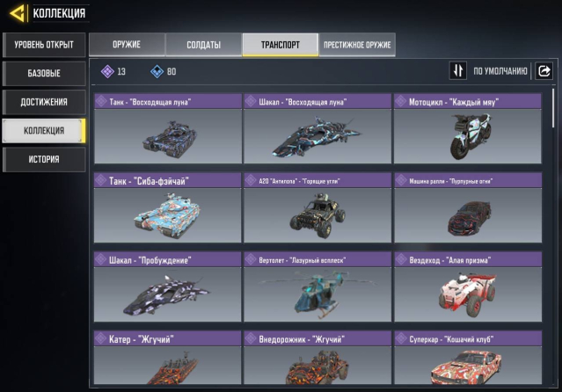Open the История sidebar section
Viewport: 562px width, 392px height.
click(x=44, y=159)
